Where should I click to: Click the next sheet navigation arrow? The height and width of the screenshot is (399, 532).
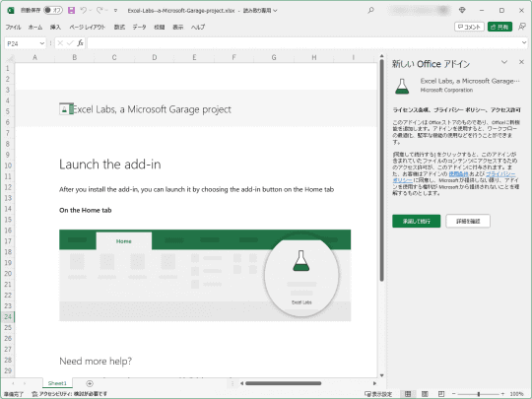tap(25, 383)
